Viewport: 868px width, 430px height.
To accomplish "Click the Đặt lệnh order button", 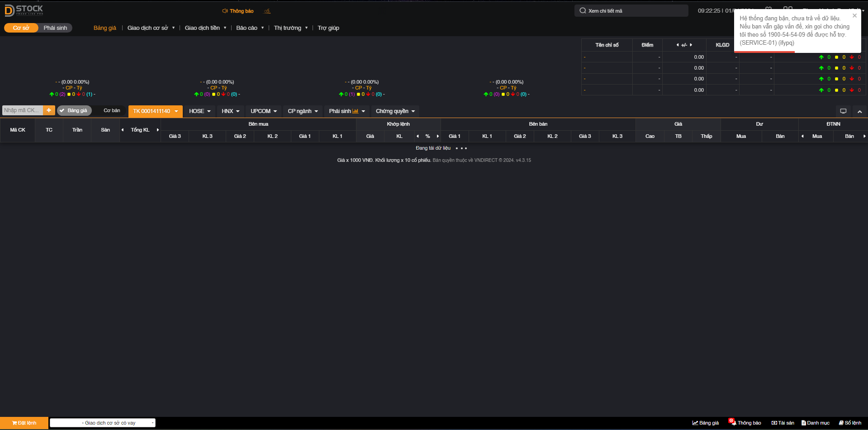I will 24,423.
